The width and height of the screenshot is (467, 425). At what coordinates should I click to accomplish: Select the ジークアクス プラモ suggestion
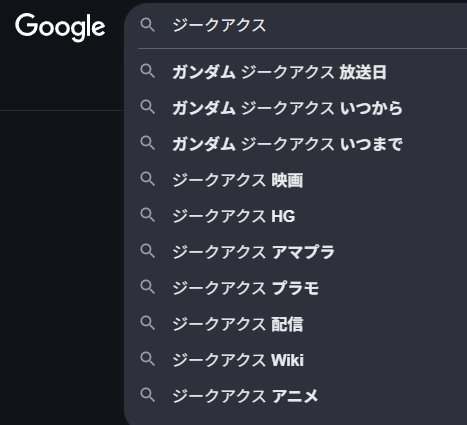tap(296, 288)
